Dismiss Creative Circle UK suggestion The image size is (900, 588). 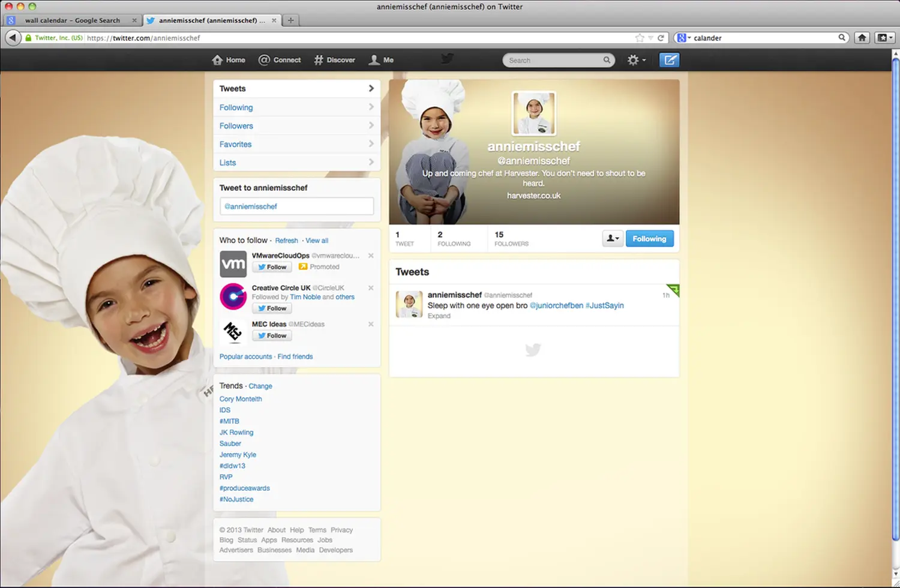click(371, 288)
